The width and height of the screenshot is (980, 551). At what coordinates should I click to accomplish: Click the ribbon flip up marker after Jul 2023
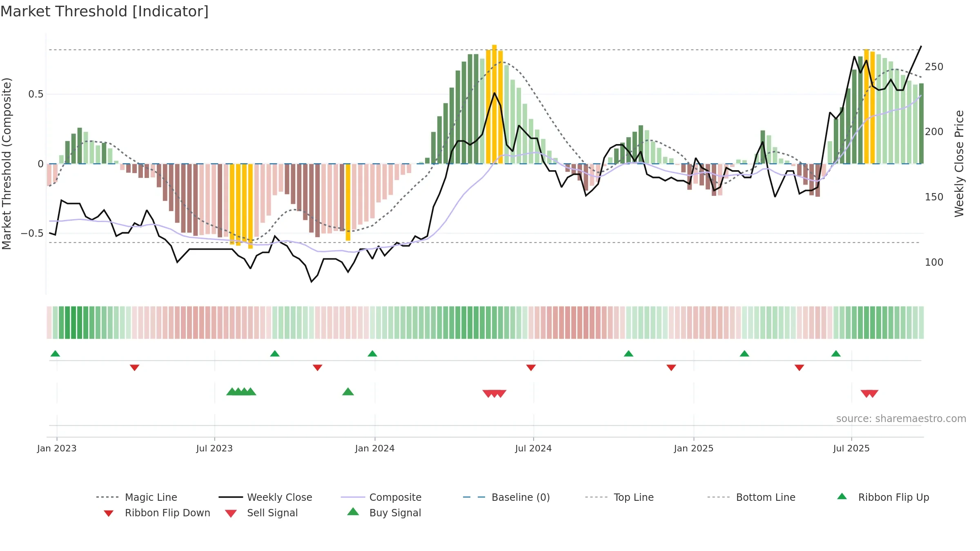[275, 353]
